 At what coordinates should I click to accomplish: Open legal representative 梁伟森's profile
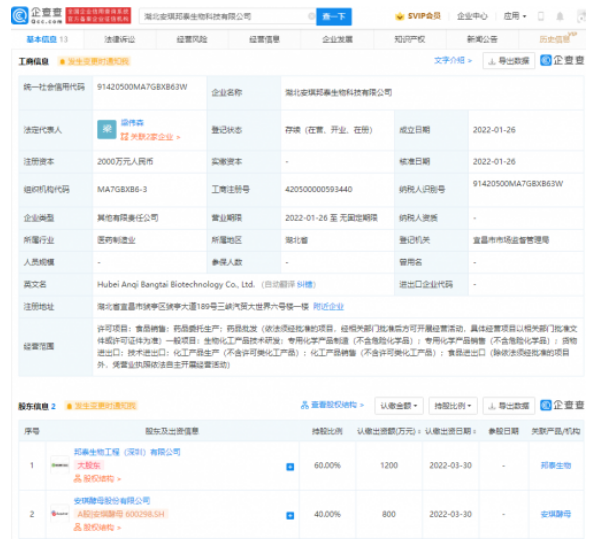click(132, 122)
